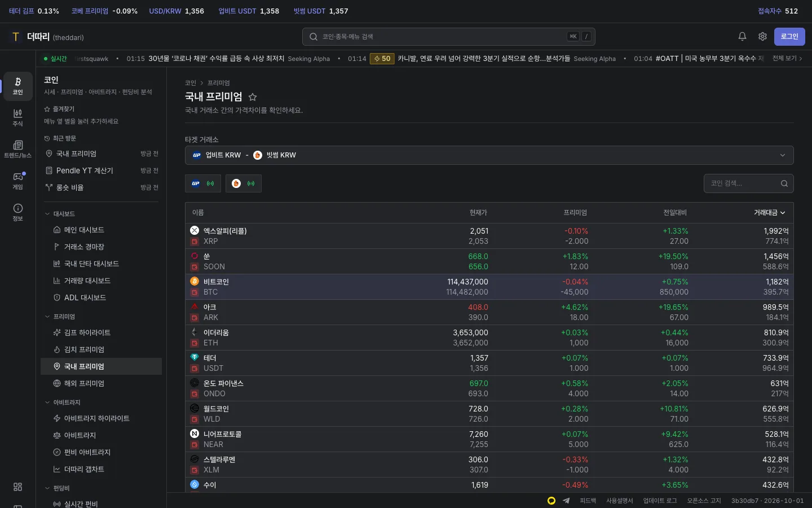Open 펀비 아비트라지 in sidebar
The image size is (812, 508).
101,452
